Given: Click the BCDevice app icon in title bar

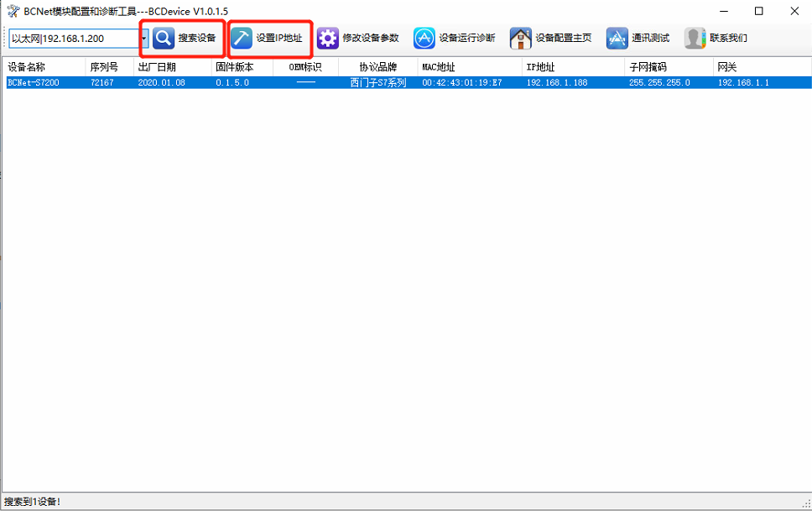Looking at the screenshot, I should click(x=13, y=11).
